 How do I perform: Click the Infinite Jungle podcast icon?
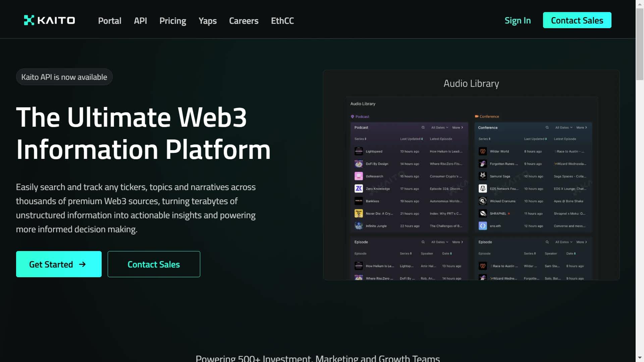pyautogui.click(x=359, y=226)
